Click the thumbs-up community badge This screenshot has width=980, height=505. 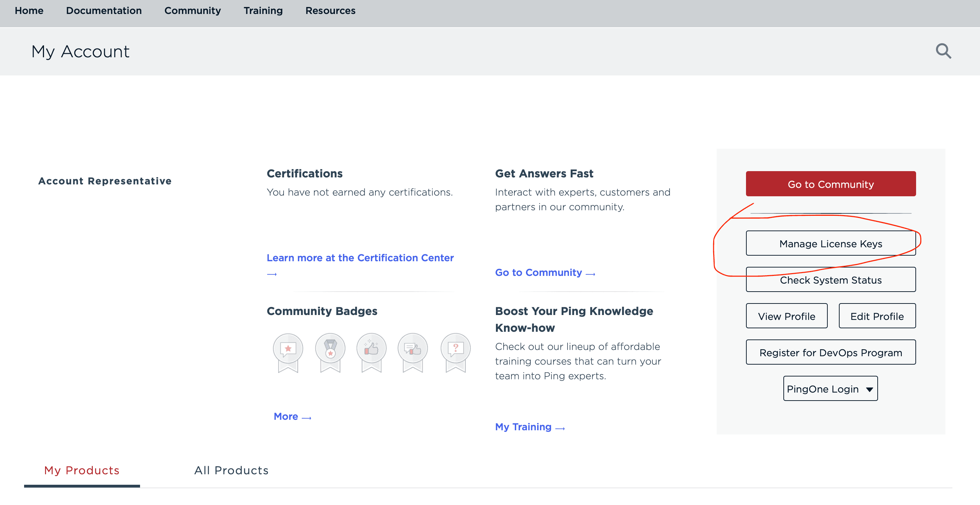pos(371,353)
